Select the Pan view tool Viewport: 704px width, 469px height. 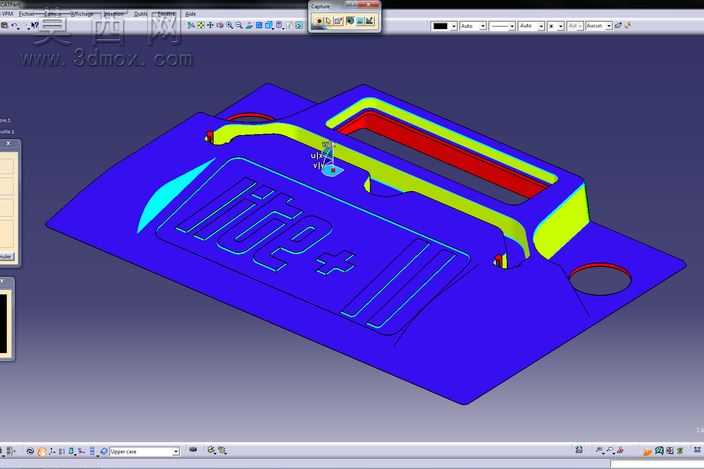click(x=210, y=26)
